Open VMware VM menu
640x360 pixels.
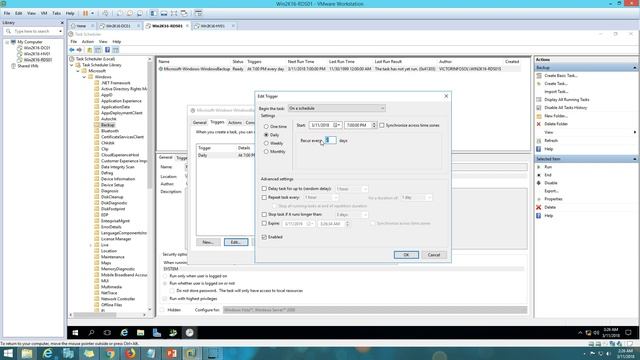coord(44,13)
